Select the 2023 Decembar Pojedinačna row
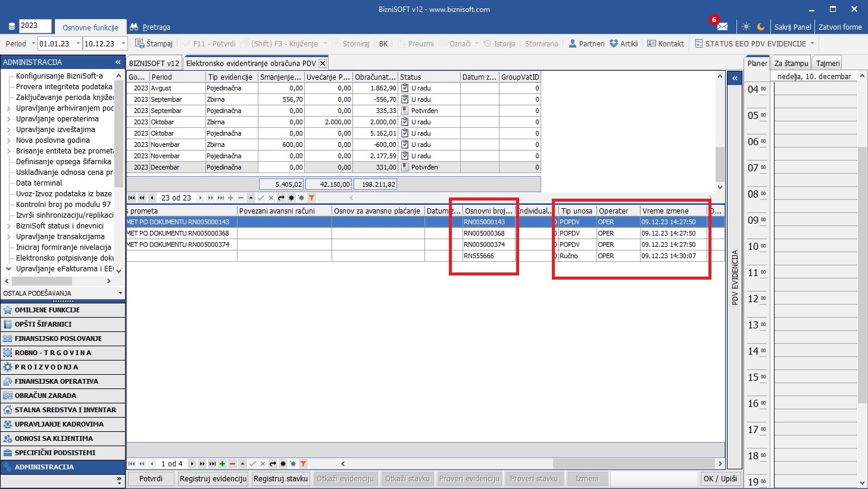868x489 pixels. tap(333, 167)
